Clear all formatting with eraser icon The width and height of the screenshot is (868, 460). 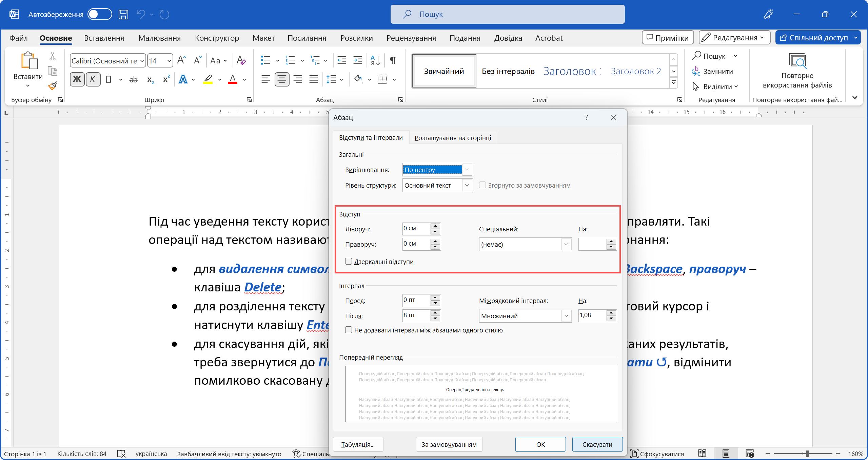241,60
